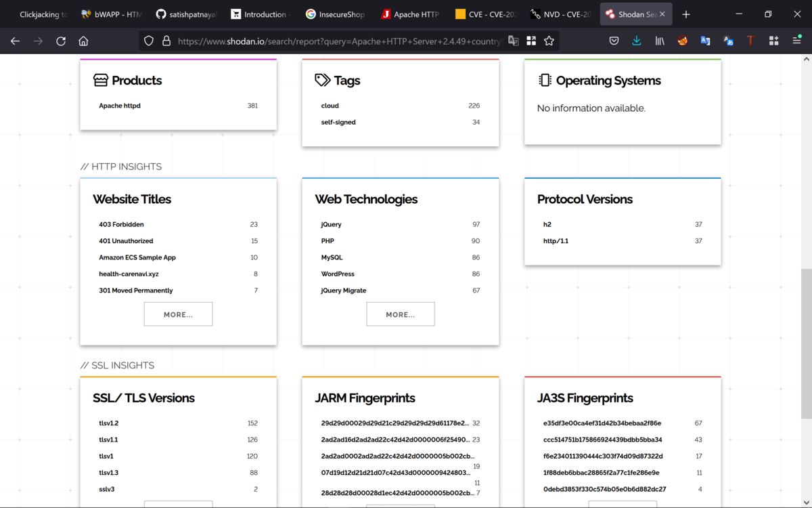Select the WordPress web technology
The height and width of the screenshot is (508, 812).
click(x=338, y=274)
